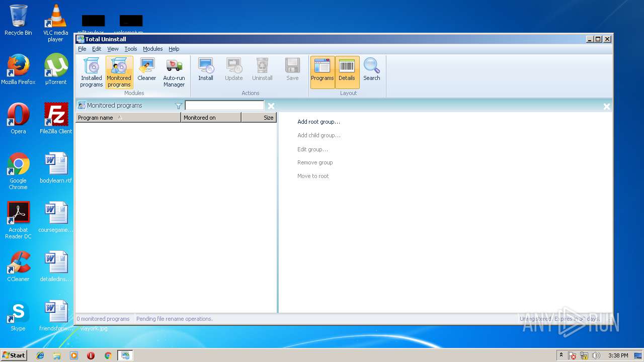
Task: Click Remove group link
Action: 315,162
